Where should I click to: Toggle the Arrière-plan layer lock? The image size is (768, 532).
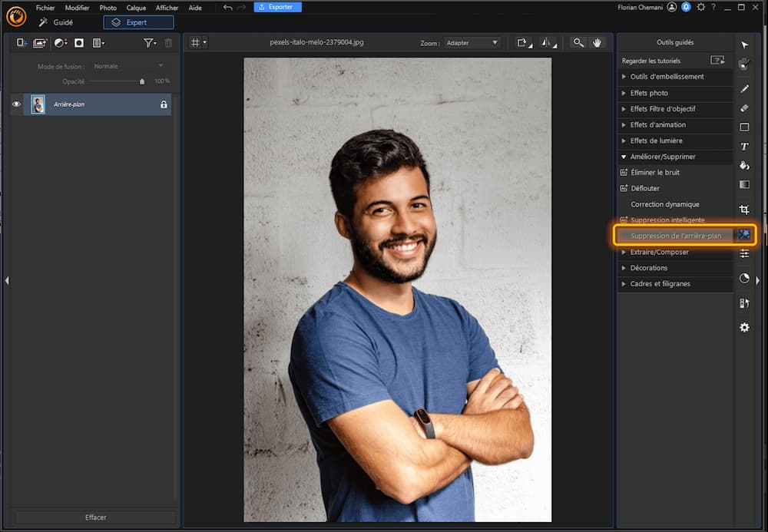pyautogui.click(x=164, y=104)
